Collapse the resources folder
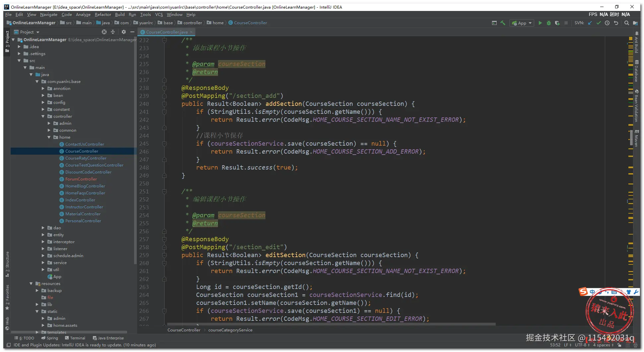644x352 pixels. point(31,284)
